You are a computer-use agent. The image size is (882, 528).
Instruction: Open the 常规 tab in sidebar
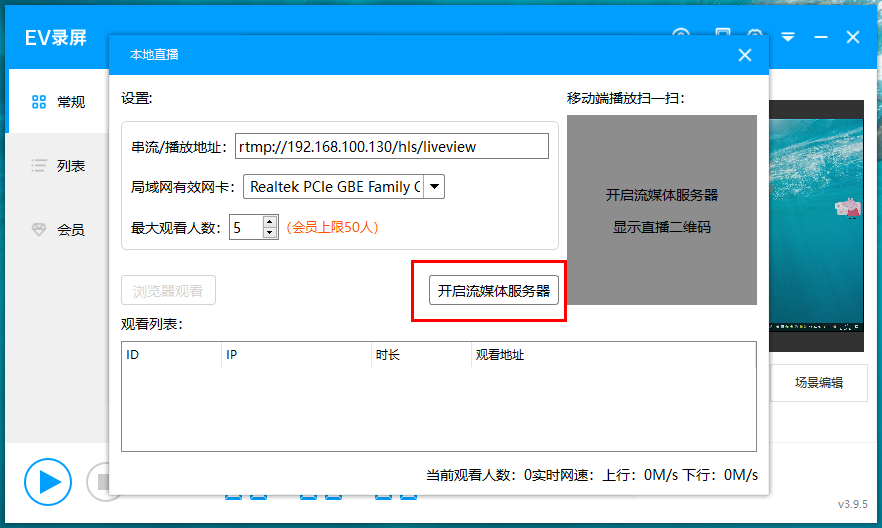click(x=58, y=102)
